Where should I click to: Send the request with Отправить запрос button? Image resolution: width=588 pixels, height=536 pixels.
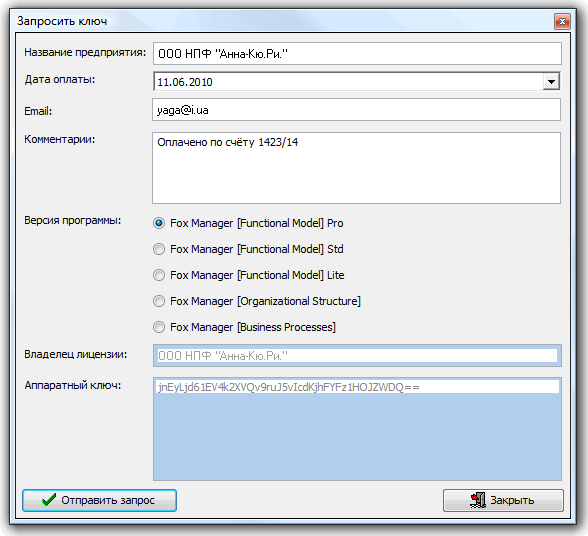[x=99, y=500]
